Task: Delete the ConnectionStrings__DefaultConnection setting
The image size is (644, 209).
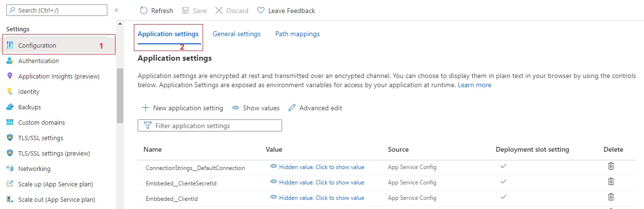Action: (611, 166)
